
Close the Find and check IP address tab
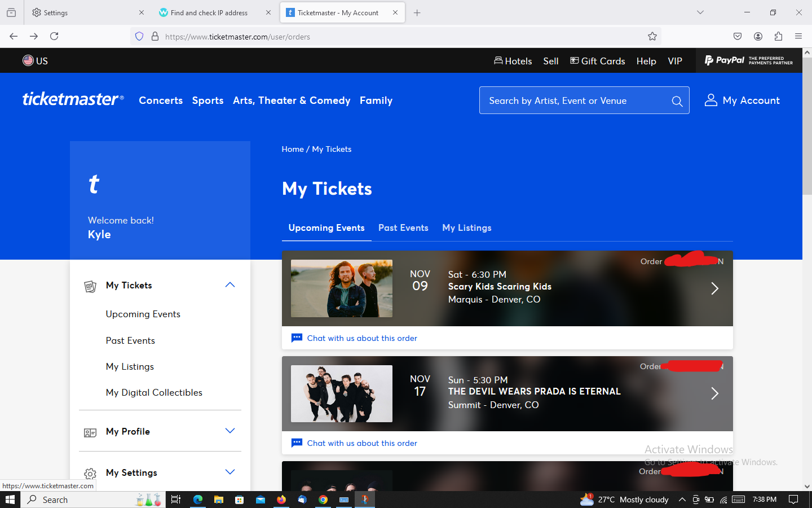tap(268, 12)
